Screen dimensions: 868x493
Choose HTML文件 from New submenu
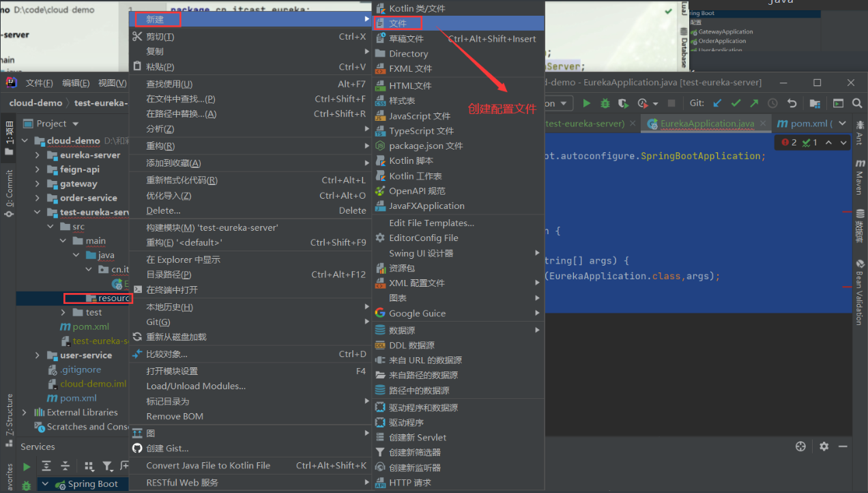(458, 85)
